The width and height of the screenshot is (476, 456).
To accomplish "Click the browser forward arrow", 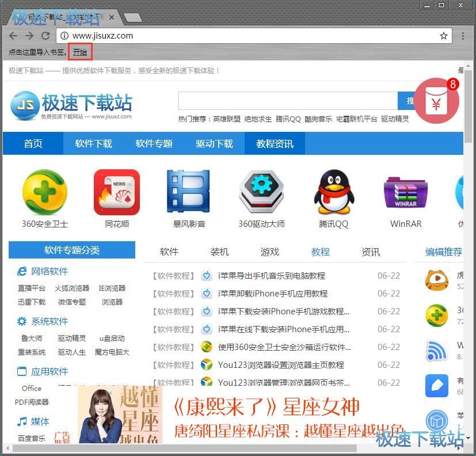I will (29, 36).
